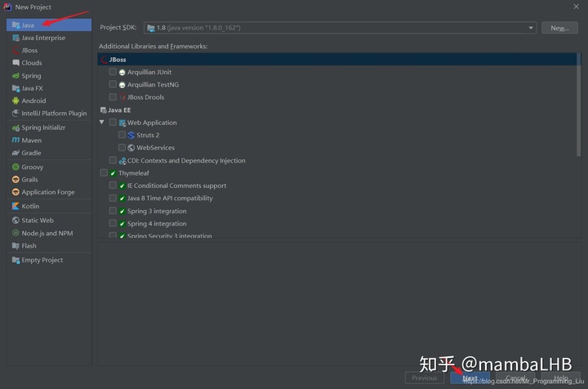Click the Clouds icon
Viewport: 588px width, 389px height.
[16, 63]
